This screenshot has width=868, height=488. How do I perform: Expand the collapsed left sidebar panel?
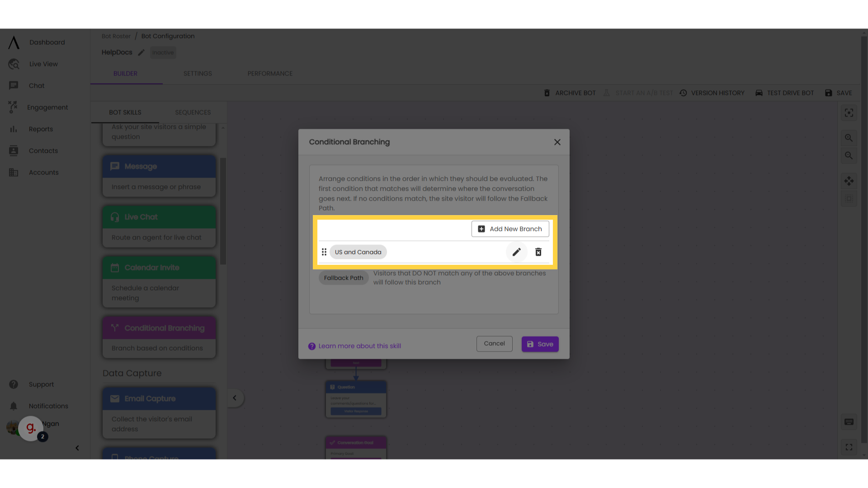[x=234, y=398]
